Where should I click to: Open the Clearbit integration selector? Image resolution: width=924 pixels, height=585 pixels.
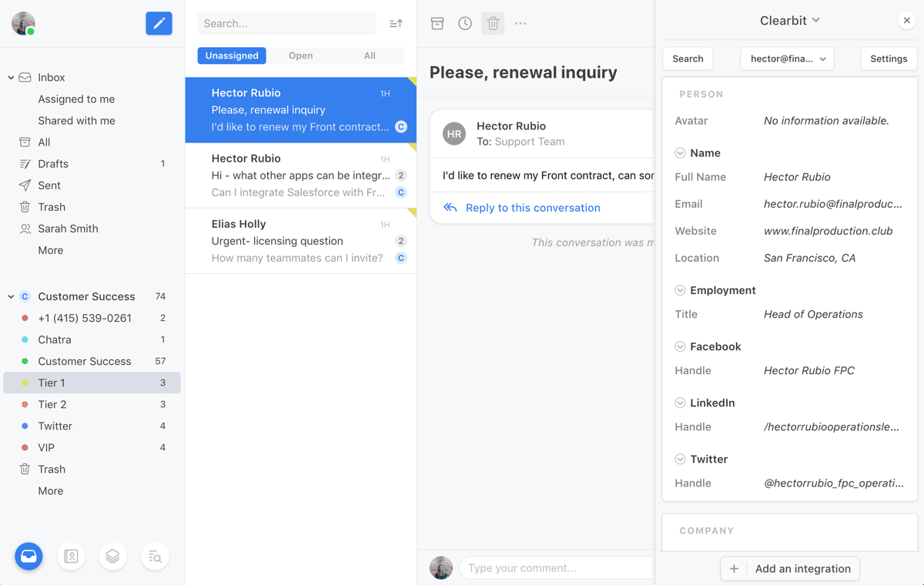point(789,20)
